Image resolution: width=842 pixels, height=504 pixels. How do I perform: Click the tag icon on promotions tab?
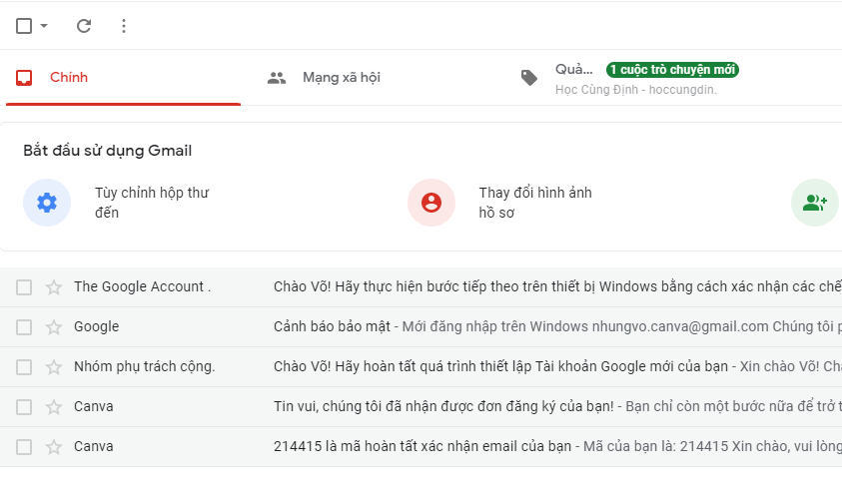tap(529, 78)
